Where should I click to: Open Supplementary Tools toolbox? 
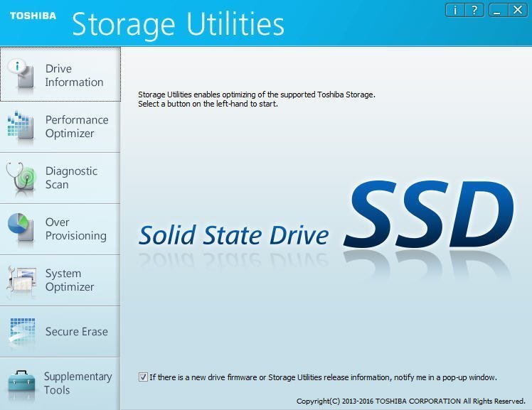pyautogui.click(x=60, y=383)
